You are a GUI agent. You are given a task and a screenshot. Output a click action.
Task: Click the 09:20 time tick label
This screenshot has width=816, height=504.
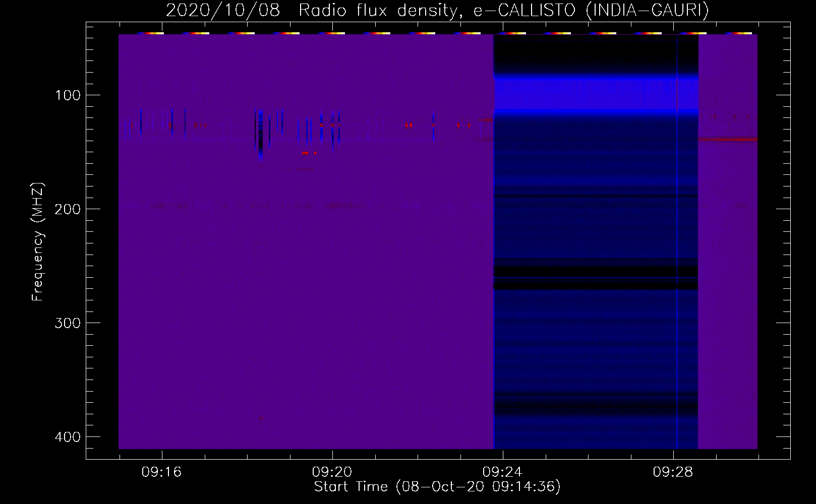[332, 472]
